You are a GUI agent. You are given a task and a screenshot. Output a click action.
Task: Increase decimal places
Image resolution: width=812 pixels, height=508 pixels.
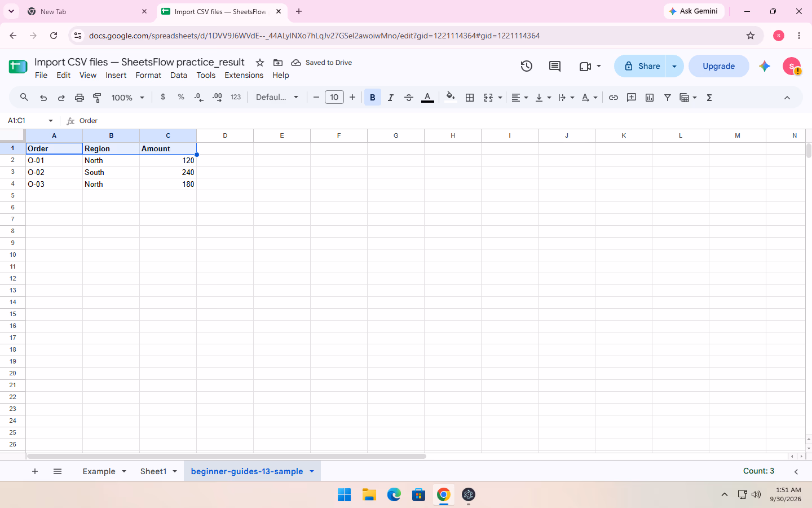coord(217,97)
